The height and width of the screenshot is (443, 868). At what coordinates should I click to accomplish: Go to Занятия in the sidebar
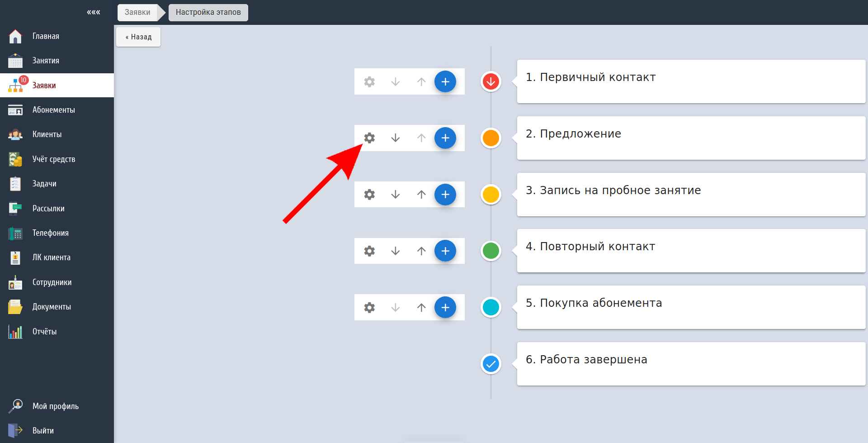pos(57,61)
